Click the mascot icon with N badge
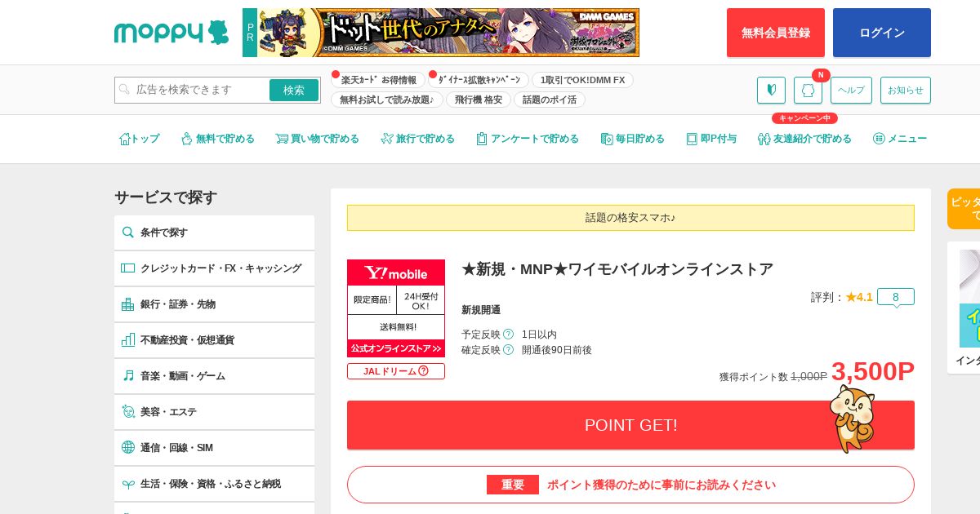This screenshot has height=514, width=980. (808, 90)
